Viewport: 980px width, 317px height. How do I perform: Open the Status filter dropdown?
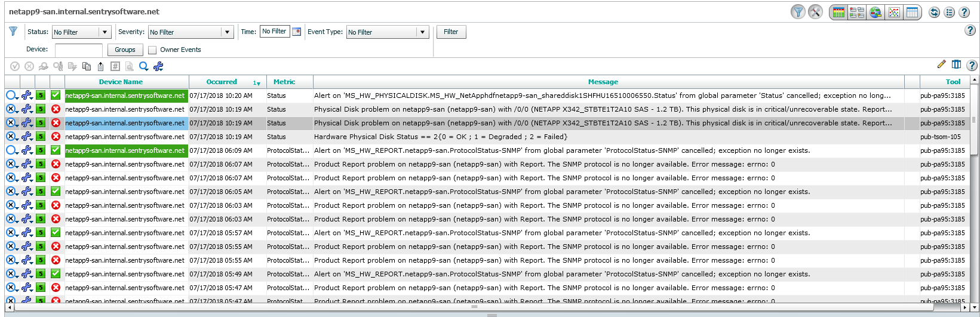(81, 32)
